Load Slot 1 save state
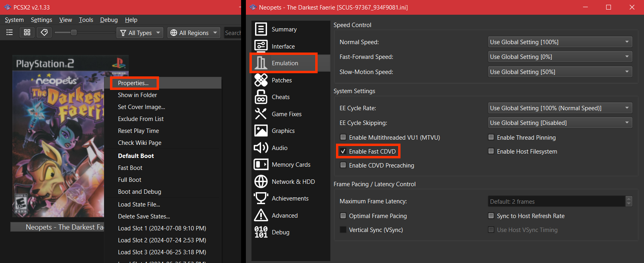Image resolution: width=644 pixels, height=263 pixels. pyautogui.click(x=163, y=228)
